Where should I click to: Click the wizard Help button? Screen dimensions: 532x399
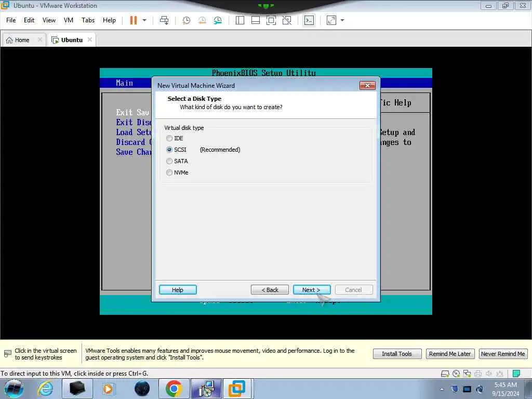(x=178, y=290)
